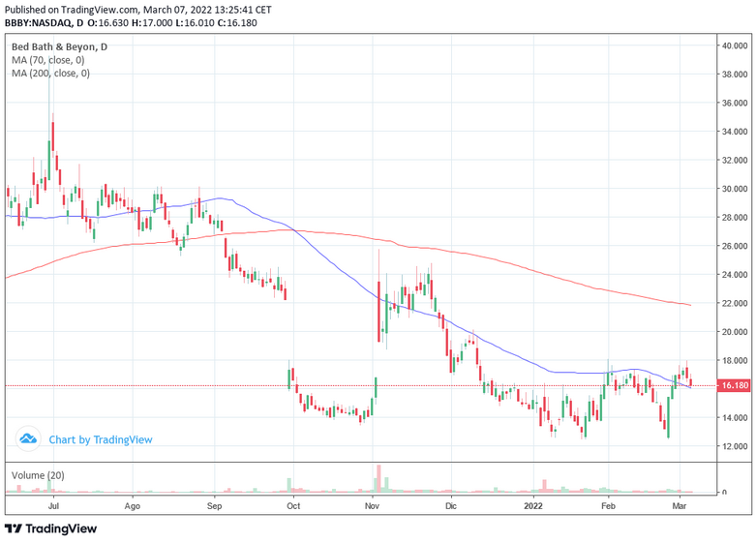Click the 'Feb' time axis label
This screenshot has height=543, width=756.
(608, 506)
